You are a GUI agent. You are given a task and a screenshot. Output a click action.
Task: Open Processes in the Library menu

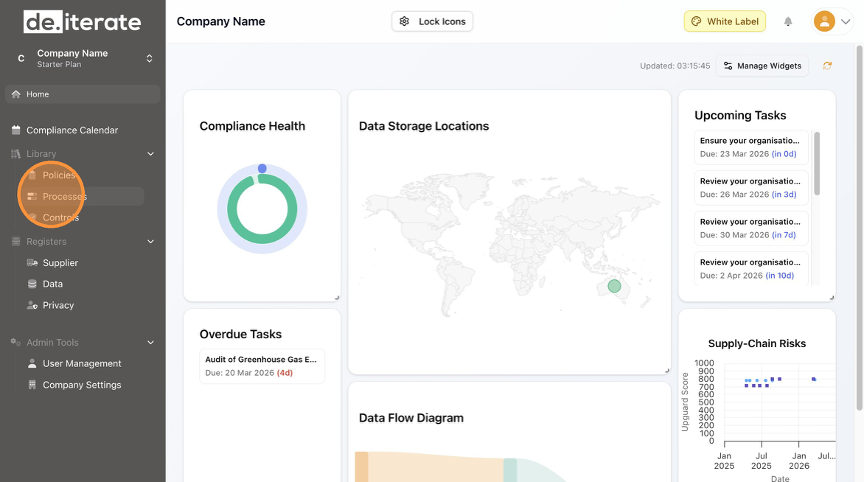64,197
